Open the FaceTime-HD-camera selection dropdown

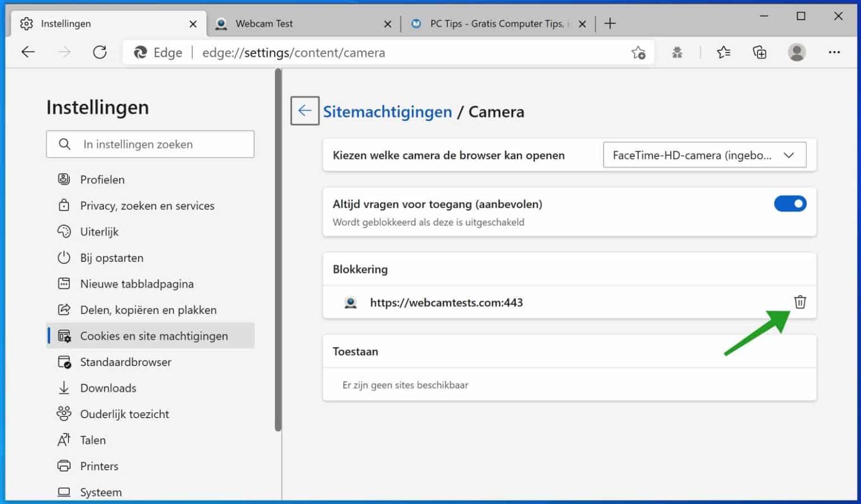tap(705, 155)
